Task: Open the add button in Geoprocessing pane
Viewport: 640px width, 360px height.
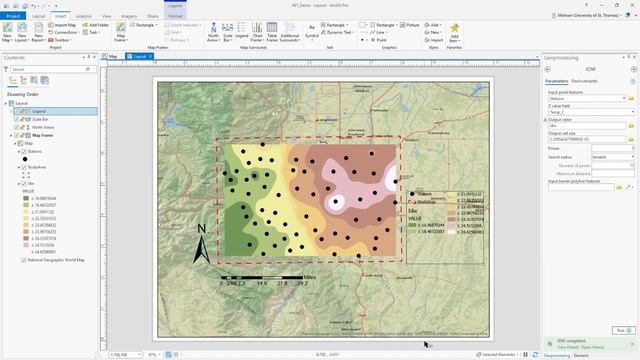Action: coord(633,69)
